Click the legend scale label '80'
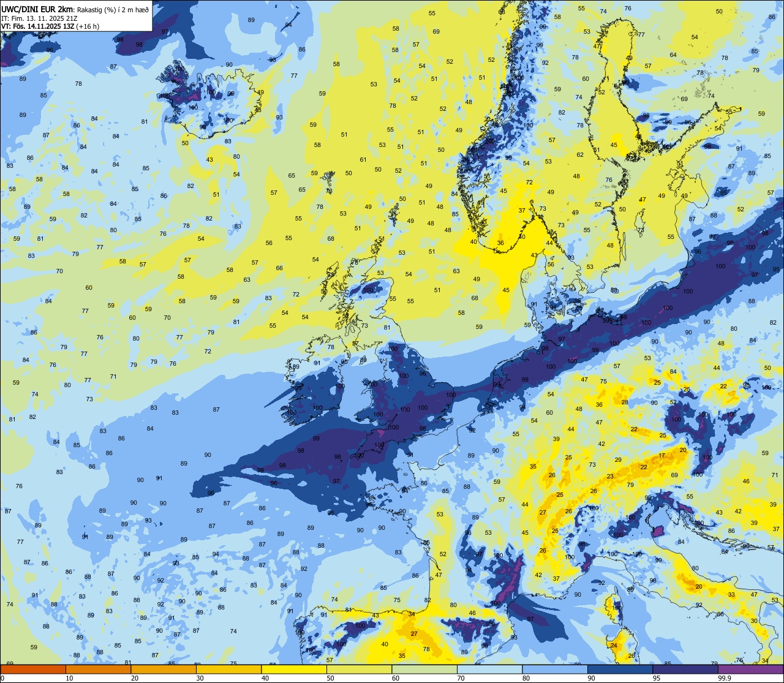784x683 pixels. tap(526, 678)
